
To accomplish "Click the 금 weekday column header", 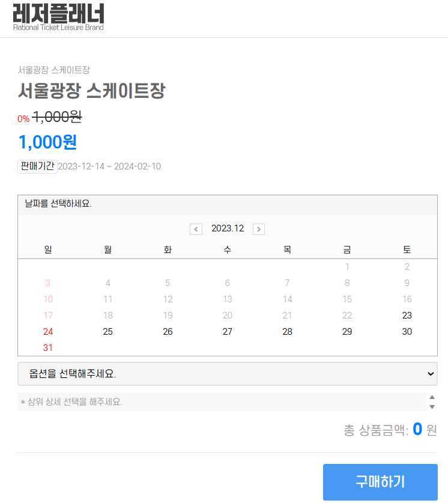I will click(347, 249).
